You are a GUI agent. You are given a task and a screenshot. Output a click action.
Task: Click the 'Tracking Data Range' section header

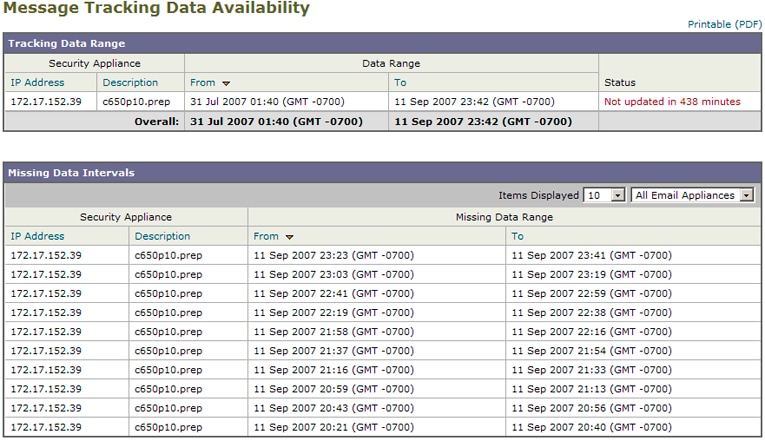pos(66,43)
